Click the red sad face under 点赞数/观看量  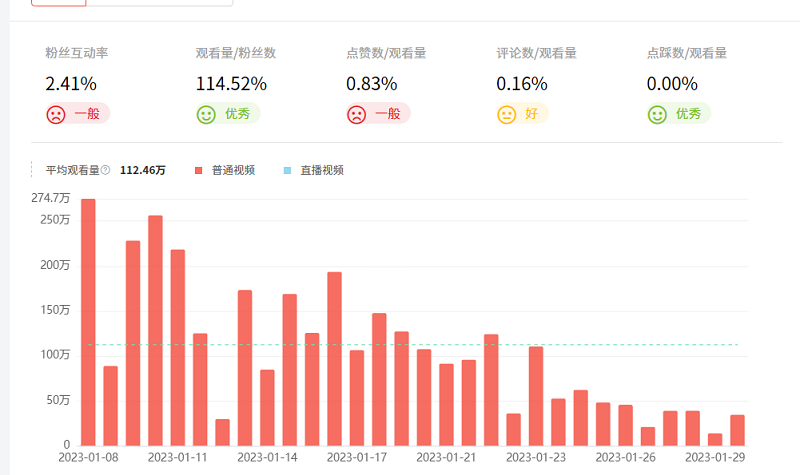click(356, 114)
